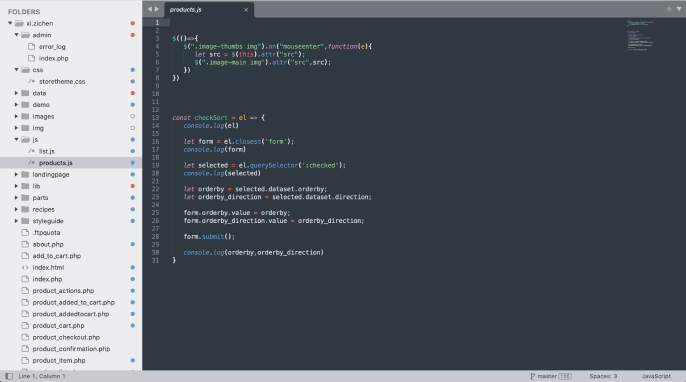Expand the img folder
The width and height of the screenshot is (686, 382).
pos(17,128)
